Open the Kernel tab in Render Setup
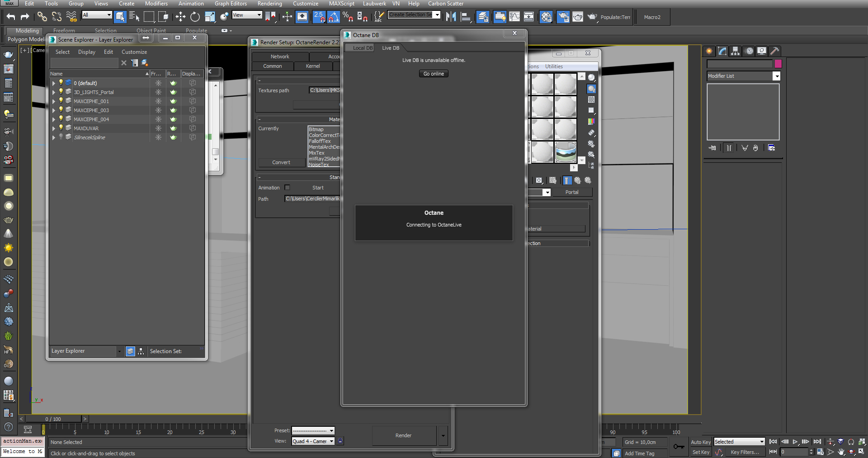The width and height of the screenshot is (868, 458). (x=313, y=66)
